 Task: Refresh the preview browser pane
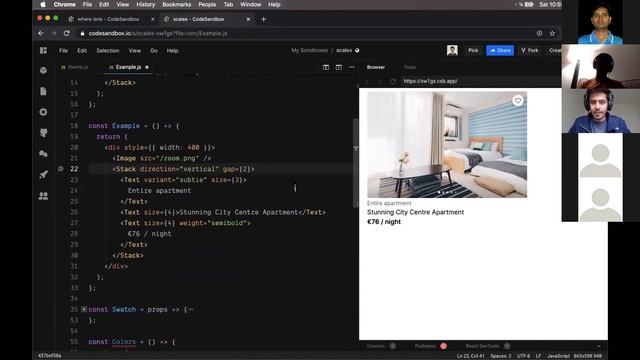[393, 81]
